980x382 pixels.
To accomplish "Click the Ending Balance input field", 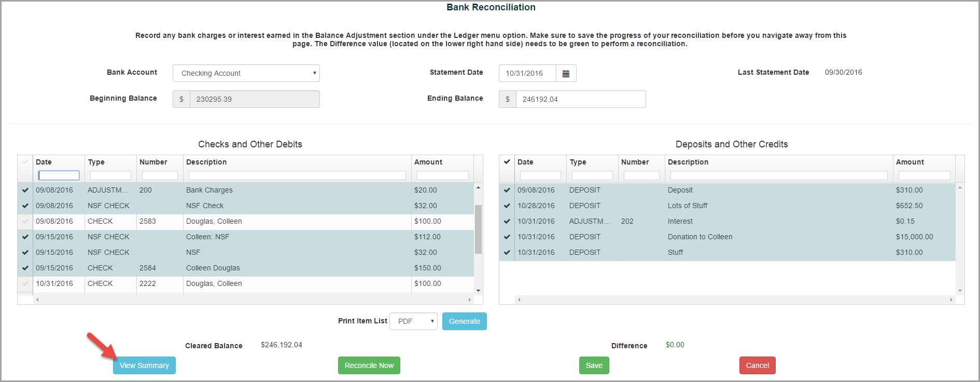I will click(580, 99).
